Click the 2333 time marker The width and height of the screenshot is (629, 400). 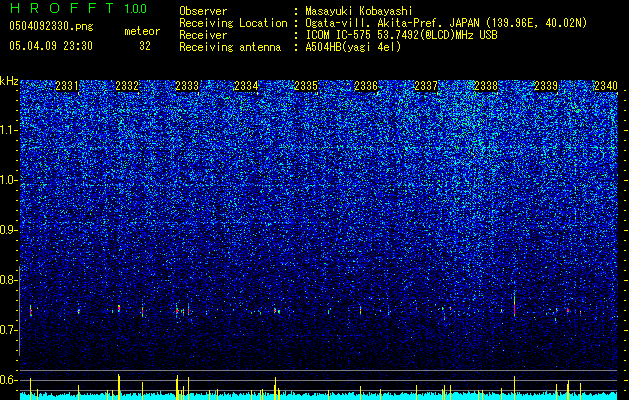pos(187,85)
